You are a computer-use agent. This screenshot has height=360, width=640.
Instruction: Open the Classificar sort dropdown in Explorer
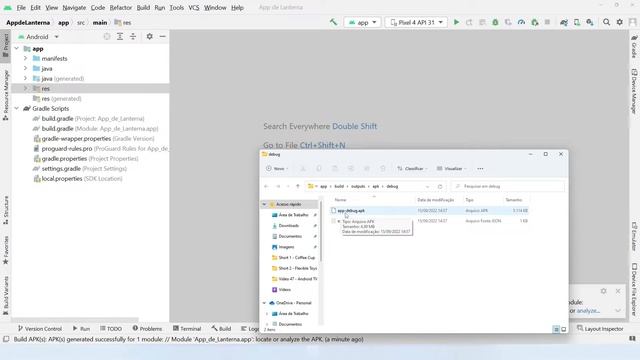(x=412, y=169)
